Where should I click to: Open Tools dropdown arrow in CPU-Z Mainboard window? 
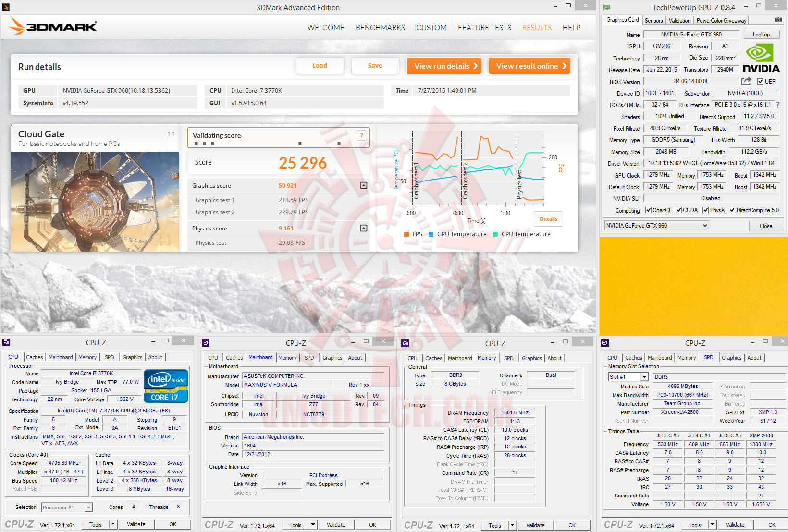(313, 525)
